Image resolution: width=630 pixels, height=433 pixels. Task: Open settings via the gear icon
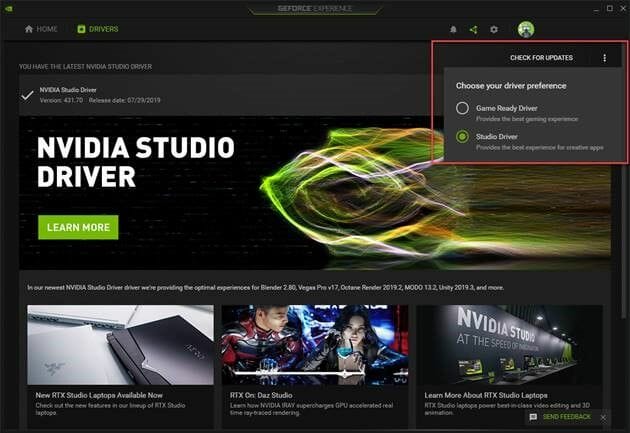click(x=494, y=29)
